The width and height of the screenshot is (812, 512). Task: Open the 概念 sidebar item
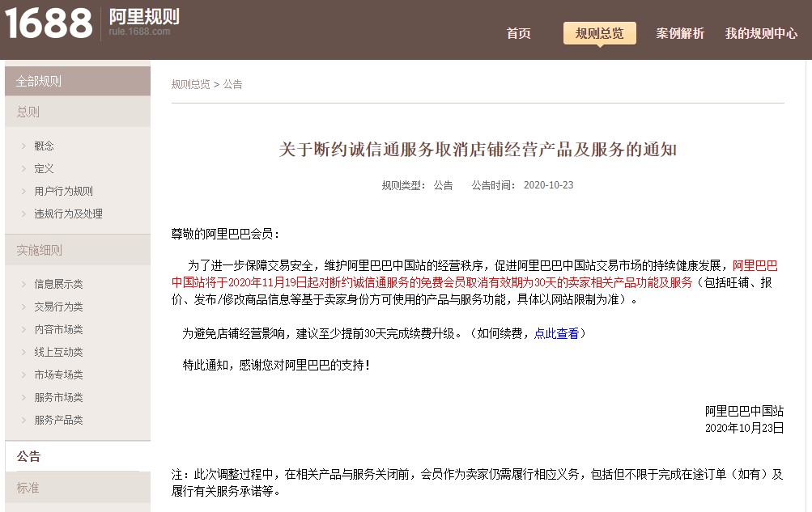(44, 146)
